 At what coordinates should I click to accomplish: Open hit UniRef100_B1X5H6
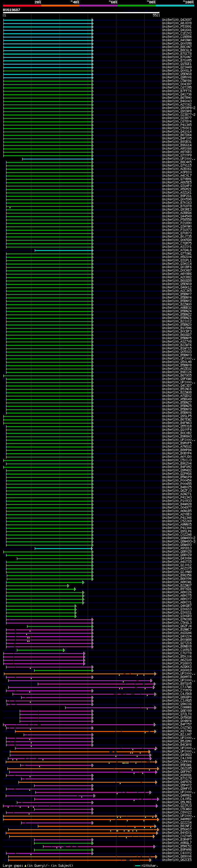click(x=176, y=328)
